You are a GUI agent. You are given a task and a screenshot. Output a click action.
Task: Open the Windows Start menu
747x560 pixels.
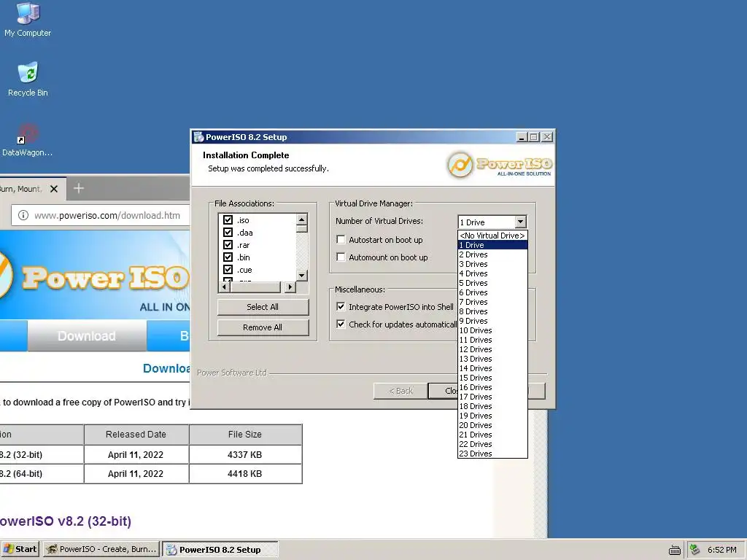click(x=20, y=549)
